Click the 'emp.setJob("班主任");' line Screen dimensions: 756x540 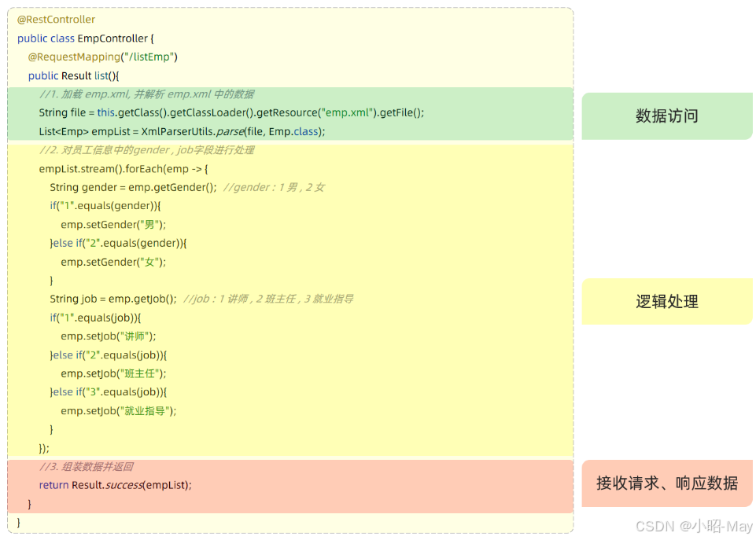113,374
